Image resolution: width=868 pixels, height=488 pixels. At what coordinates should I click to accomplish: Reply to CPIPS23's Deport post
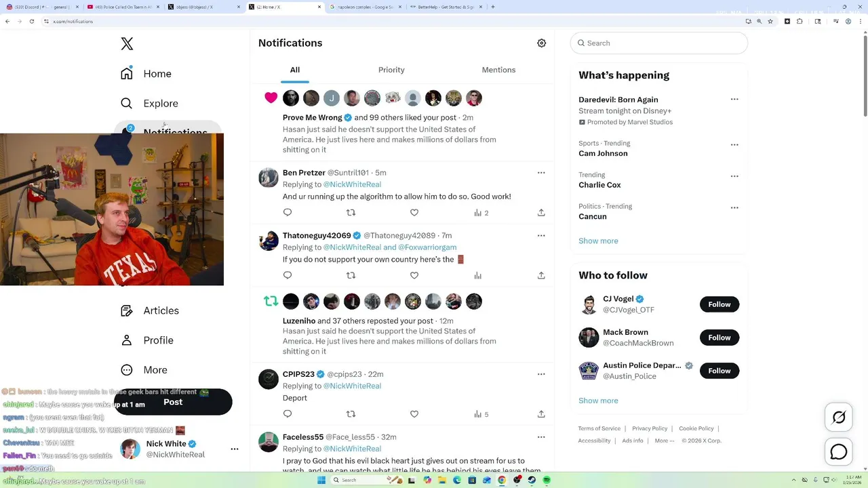[288, 413]
